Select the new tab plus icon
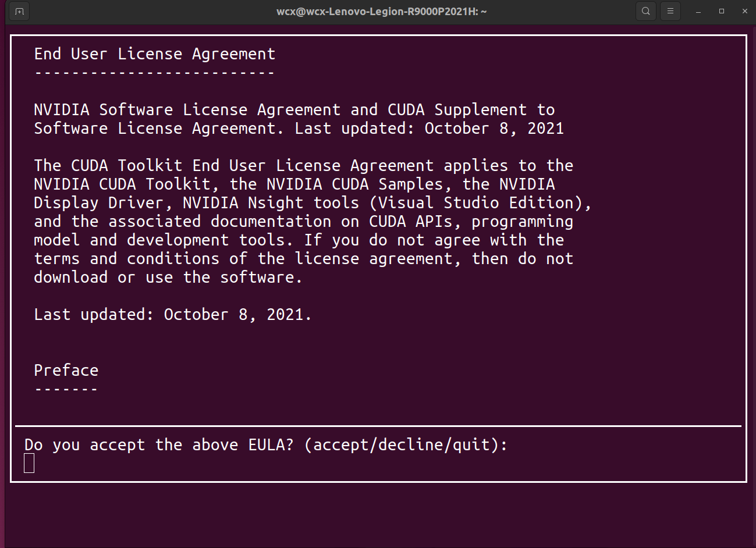 point(19,10)
